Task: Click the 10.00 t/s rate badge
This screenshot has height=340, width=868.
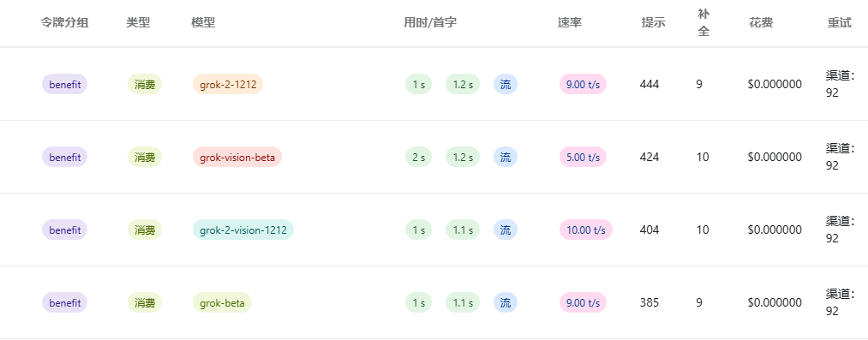Action: click(586, 230)
